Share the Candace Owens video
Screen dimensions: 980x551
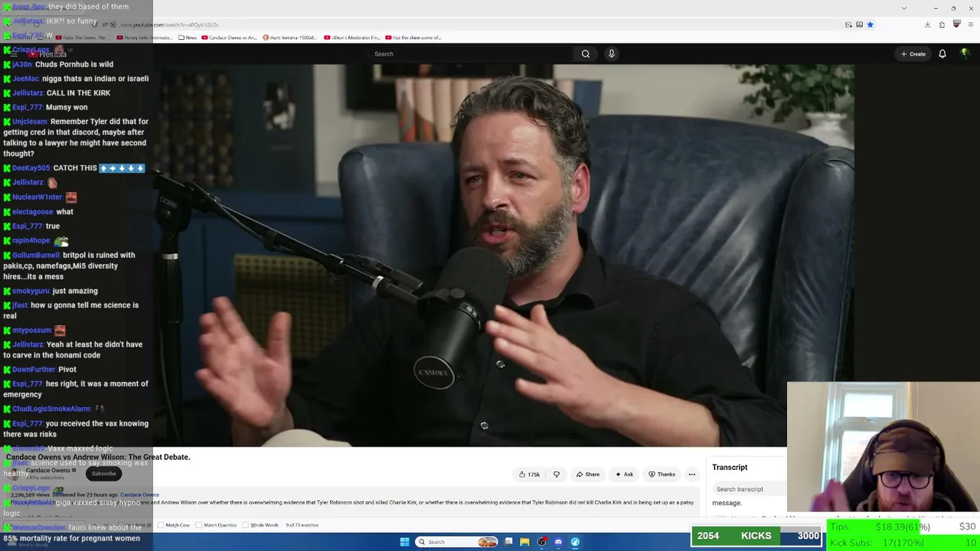click(x=588, y=474)
